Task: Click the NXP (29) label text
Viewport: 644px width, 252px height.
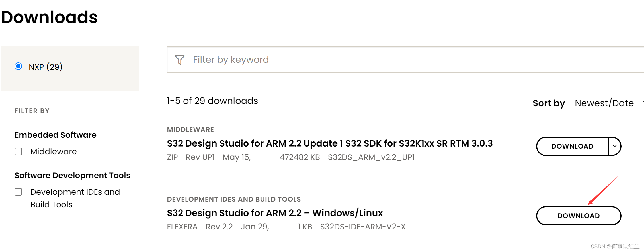Action: 46,67
